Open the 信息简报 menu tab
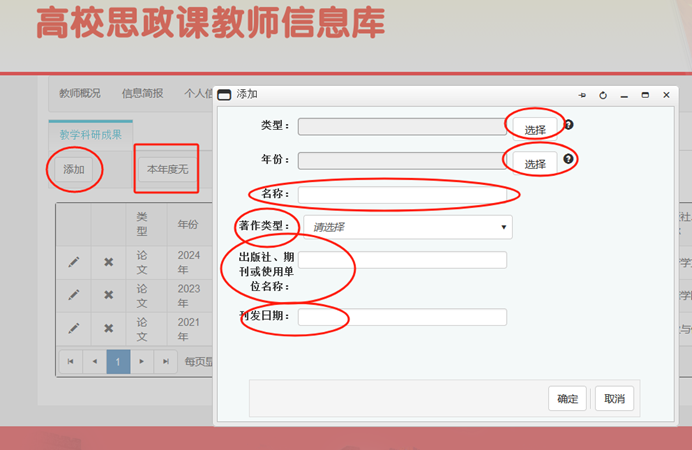692x450 pixels. pyautogui.click(x=142, y=93)
